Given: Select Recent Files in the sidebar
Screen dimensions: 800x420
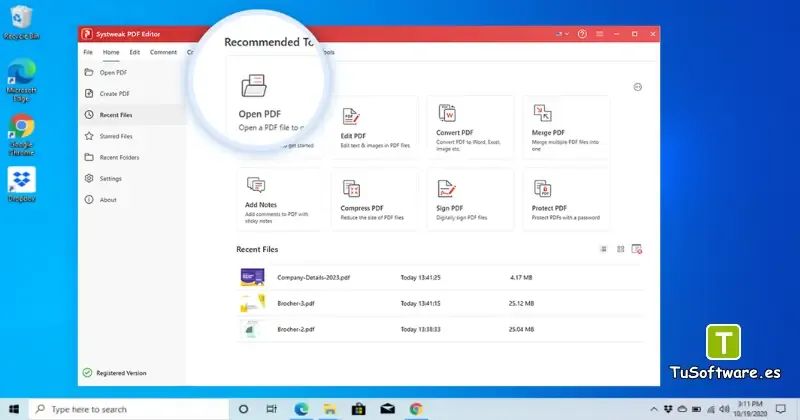Looking at the screenshot, I should click(x=133, y=115).
